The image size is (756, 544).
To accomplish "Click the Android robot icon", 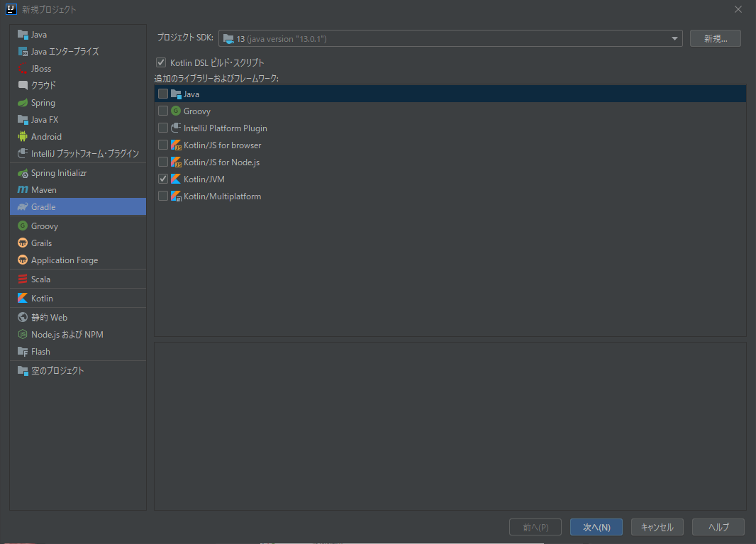I will click(x=23, y=136).
